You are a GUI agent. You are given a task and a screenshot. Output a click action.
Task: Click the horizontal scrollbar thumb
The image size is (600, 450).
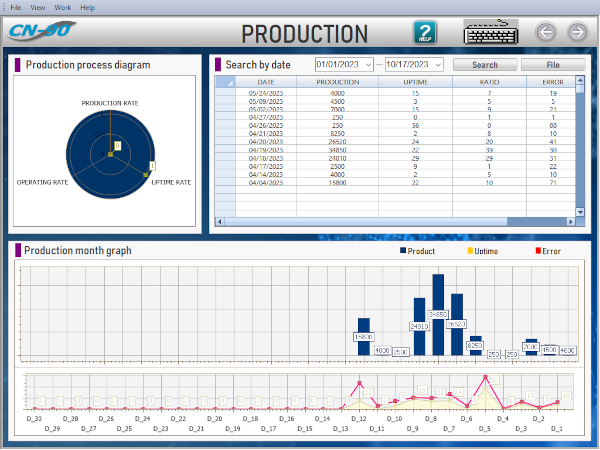coord(365,222)
